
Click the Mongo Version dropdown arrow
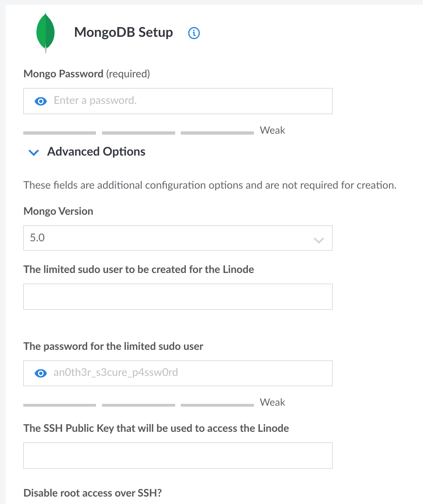(319, 240)
